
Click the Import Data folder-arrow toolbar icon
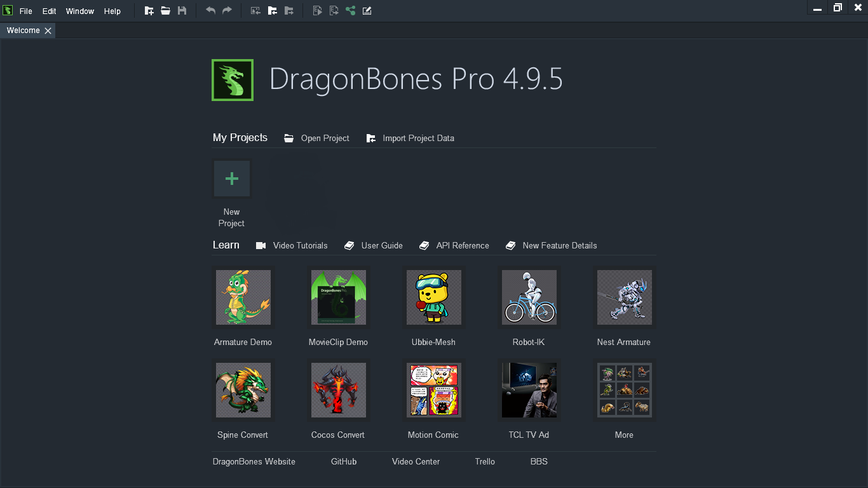point(272,11)
